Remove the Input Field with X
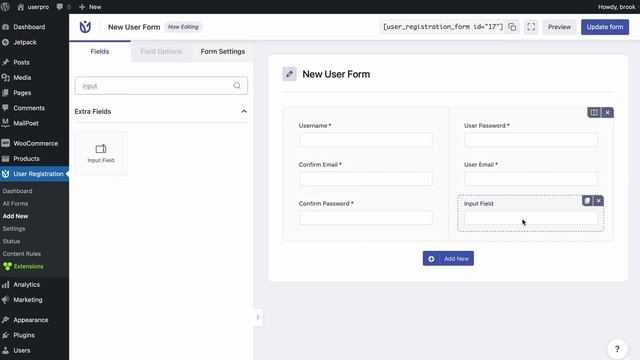This screenshot has height=360, width=640. tap(598, 201)
